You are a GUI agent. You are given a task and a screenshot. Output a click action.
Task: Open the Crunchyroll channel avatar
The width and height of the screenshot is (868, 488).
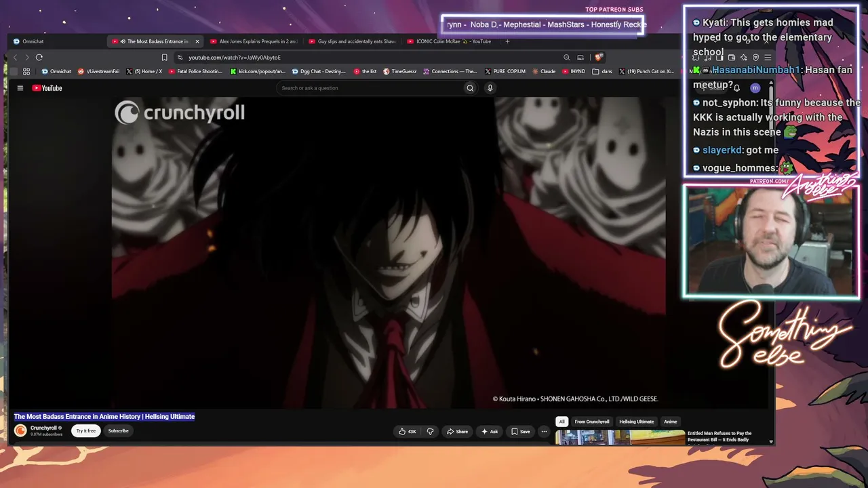20,430
